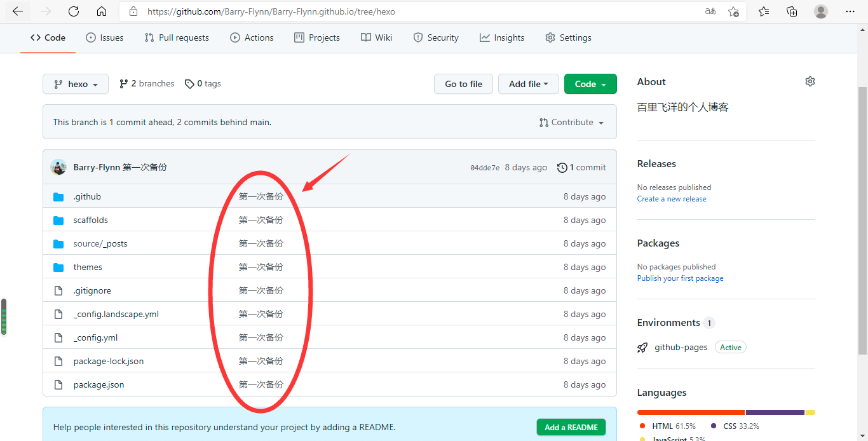Click the _config.landscape.yml file icon
This screenshot has width=868, height=441.
[x=58, y=314]
